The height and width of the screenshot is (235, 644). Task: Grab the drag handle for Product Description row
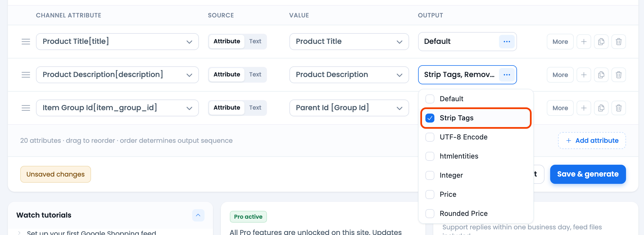click(26, 75)
